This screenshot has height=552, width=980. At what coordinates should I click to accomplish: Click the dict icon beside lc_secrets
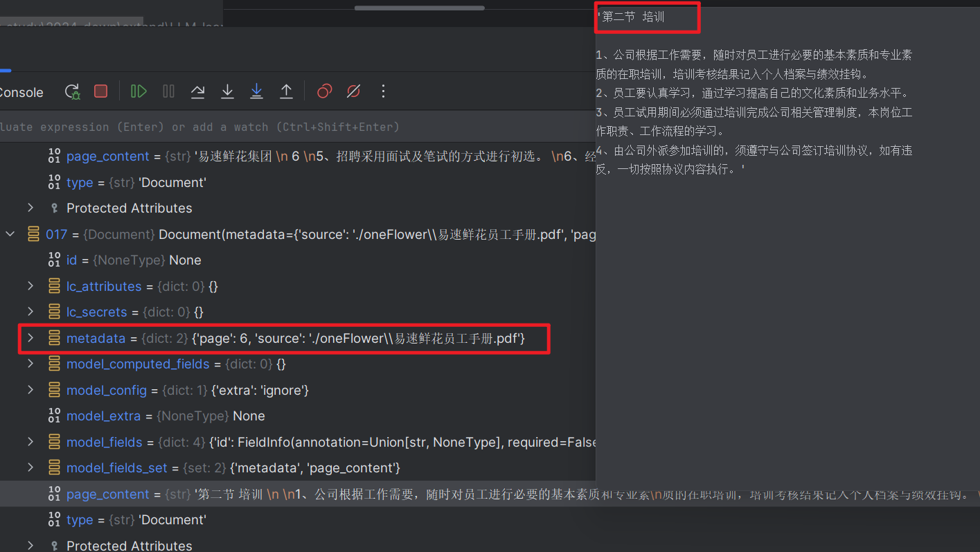pyautogui.click(x=54, y=312)
